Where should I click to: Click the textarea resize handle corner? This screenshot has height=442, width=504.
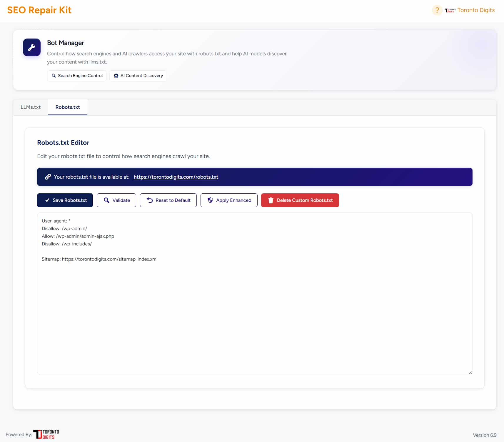470,373
